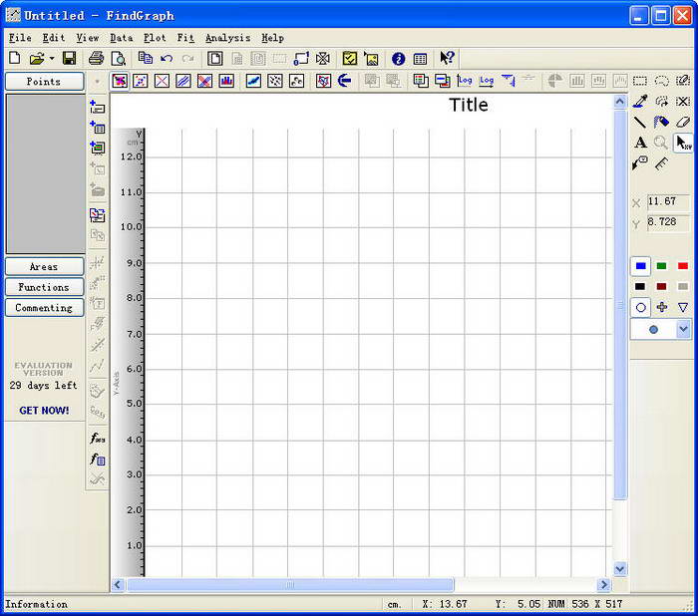Open the View menu
This screenshot has height=616, width=698.
pos(88,38)
